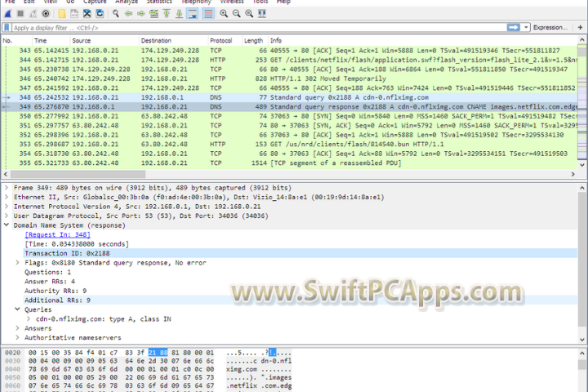Select packet 348, the DNS standard query

[x=289, y=97]
